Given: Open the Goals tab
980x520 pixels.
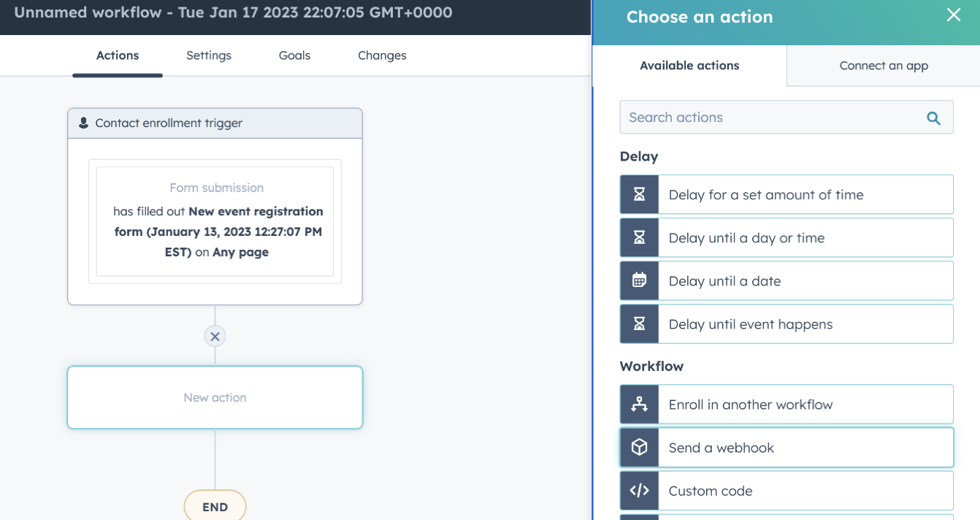Looking at the screenshot, I should tap(294, 56).
